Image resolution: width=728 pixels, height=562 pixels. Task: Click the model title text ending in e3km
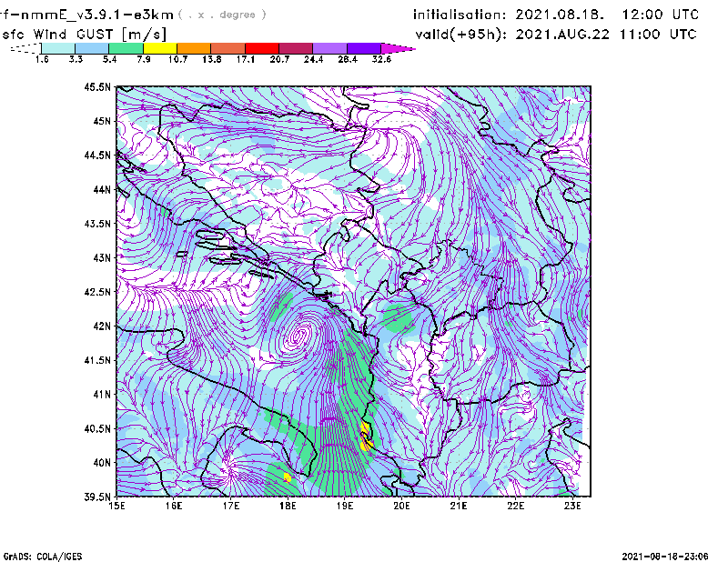68,15
